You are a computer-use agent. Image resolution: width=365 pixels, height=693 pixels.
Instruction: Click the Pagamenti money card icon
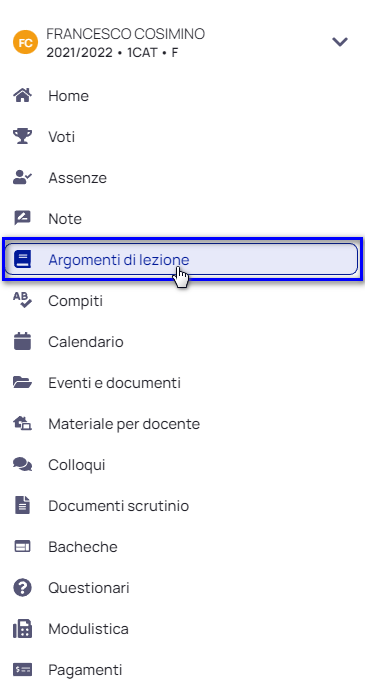[22, 670]
